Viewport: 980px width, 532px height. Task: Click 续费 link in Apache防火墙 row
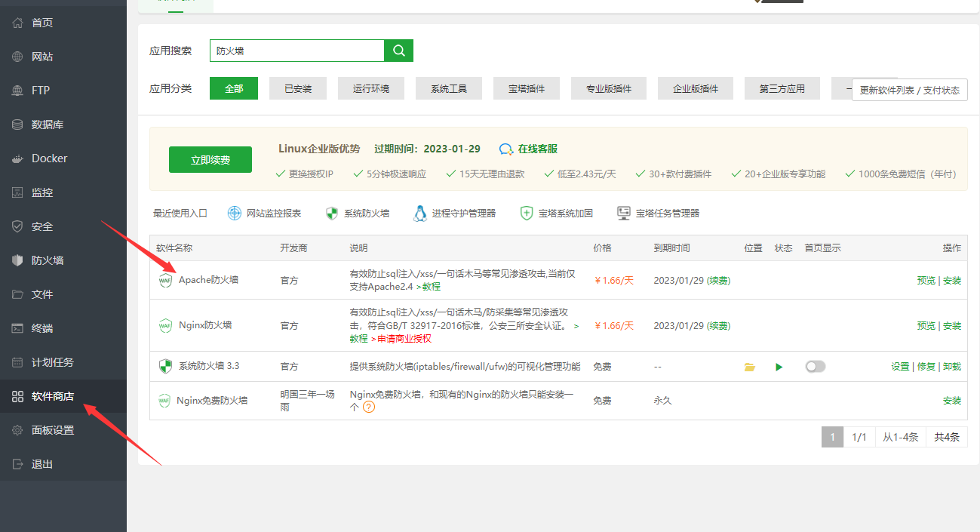pos(718,280)
